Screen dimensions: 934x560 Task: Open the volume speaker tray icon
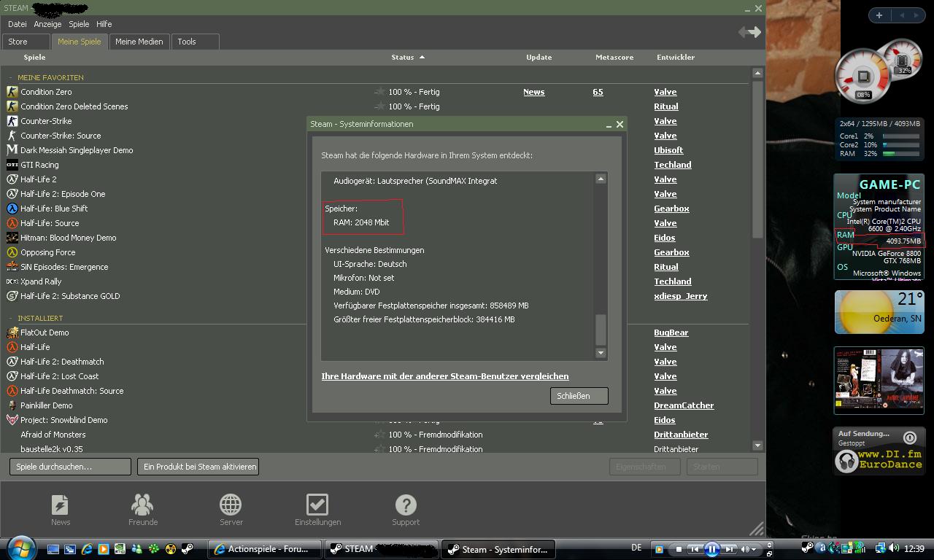pos(895,548)
